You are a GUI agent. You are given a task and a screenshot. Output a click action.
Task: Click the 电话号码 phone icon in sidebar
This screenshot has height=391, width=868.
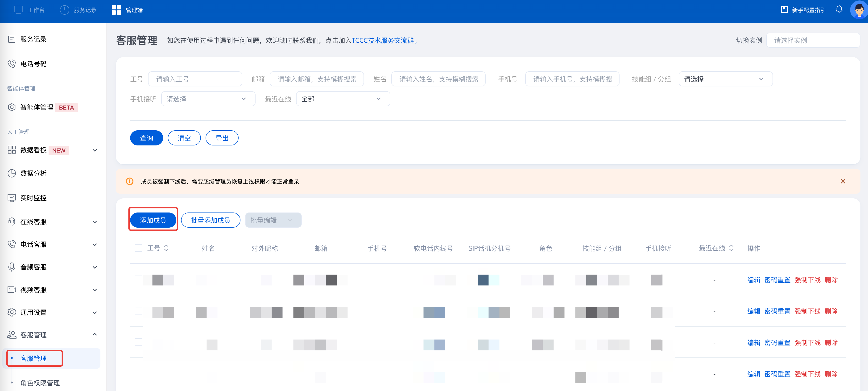click(12, 64)
